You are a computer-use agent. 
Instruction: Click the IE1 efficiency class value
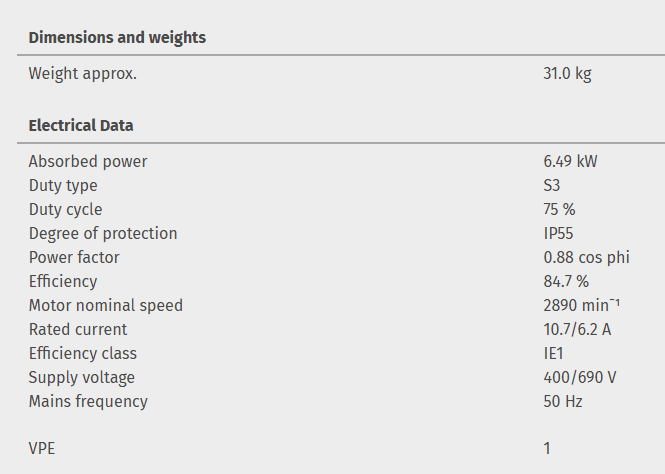554,353
